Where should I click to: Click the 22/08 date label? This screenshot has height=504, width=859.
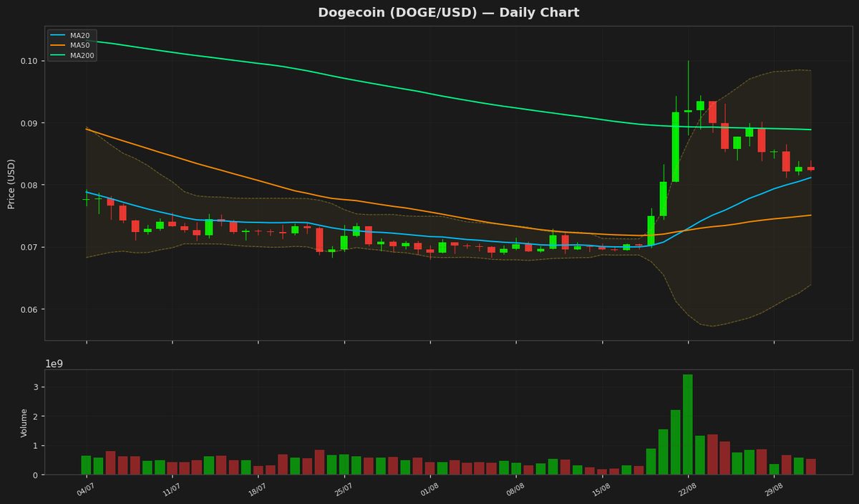(x=686, y=490)
